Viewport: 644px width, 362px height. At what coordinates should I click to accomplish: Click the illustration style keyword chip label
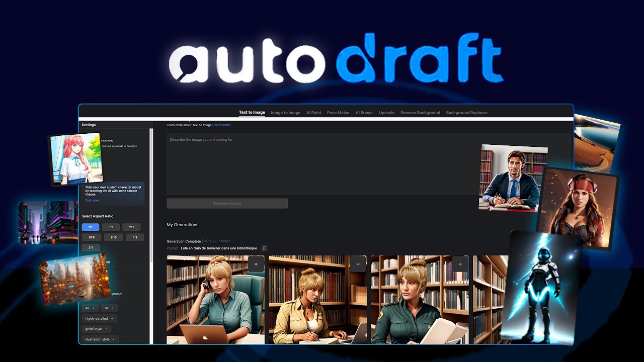98,340
